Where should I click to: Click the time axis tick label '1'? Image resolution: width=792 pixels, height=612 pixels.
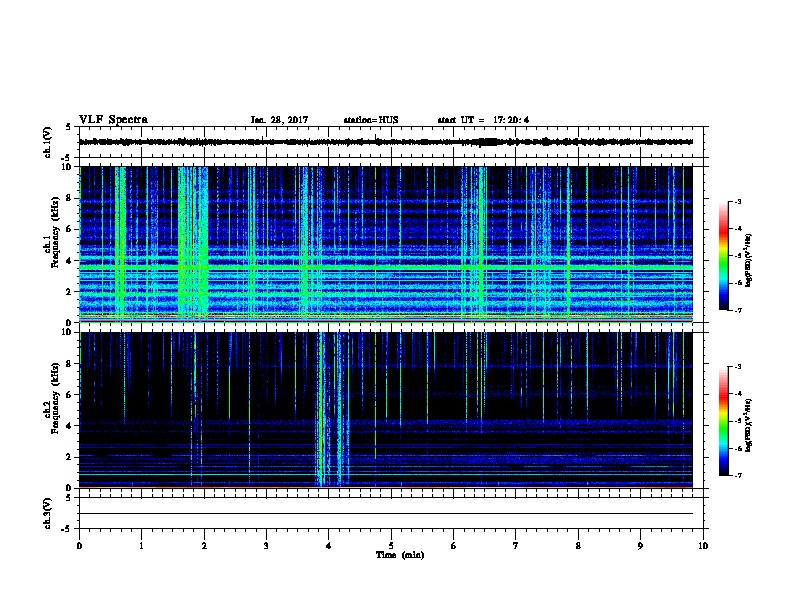(x=141, y=546)
